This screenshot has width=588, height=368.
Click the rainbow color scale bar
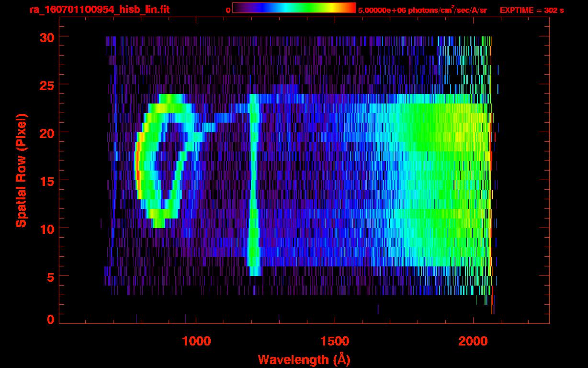(294, 8)
